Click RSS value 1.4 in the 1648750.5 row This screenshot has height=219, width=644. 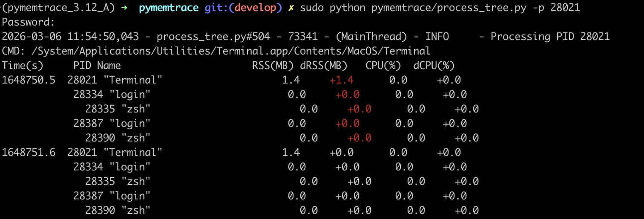tap(291, 80)
